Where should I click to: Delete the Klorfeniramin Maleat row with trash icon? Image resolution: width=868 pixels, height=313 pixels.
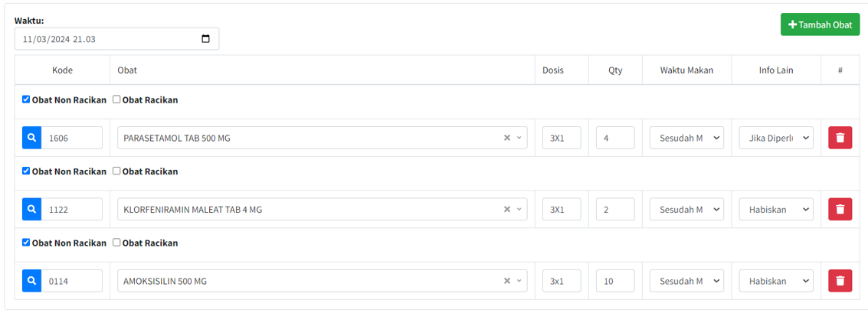point(840,210)
